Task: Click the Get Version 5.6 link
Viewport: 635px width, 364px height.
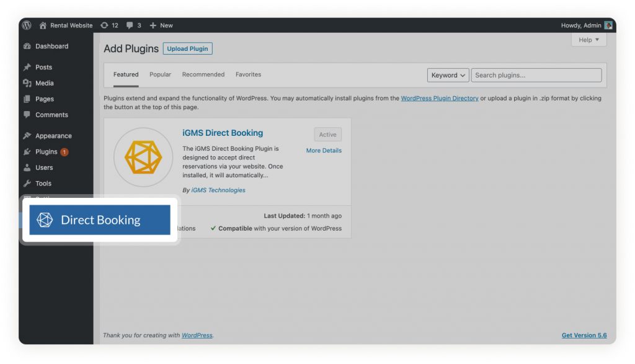Action: 584,335
